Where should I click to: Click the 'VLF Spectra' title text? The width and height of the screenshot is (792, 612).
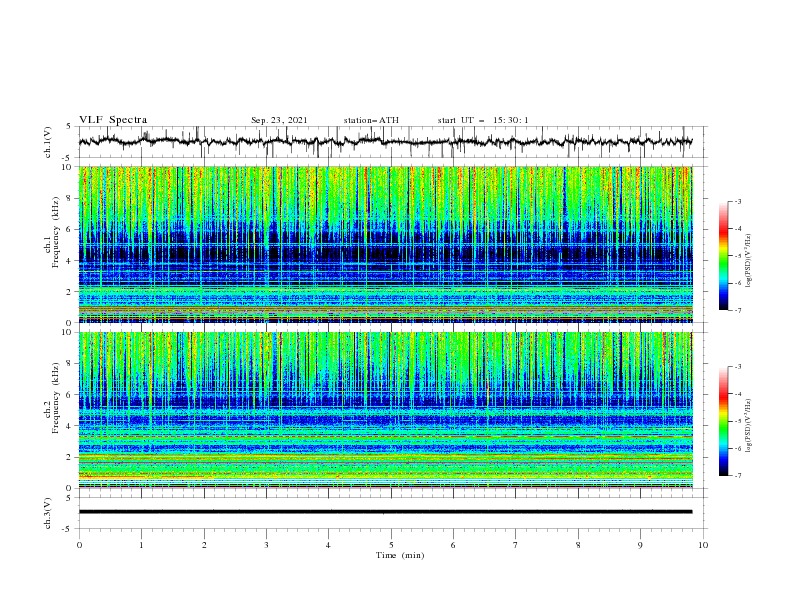click(113, 120)
